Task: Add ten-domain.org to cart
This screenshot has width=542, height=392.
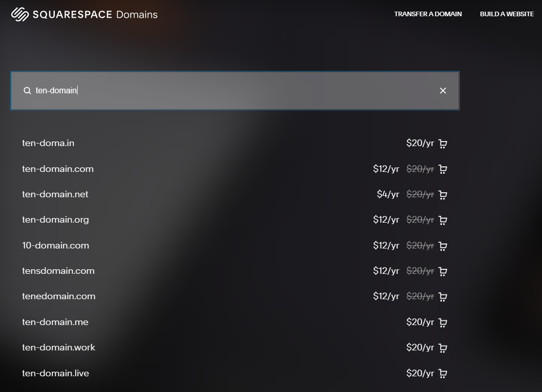Action: tap(443, 220)
